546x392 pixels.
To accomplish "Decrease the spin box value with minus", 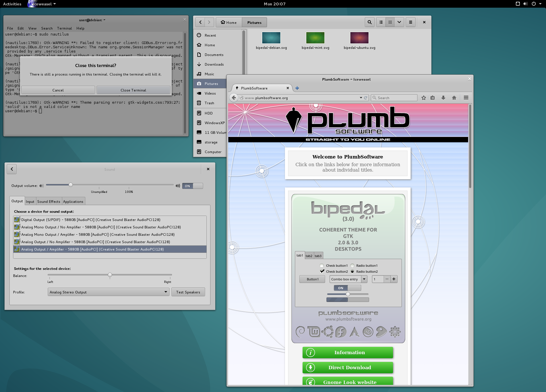I will (x=387, y=279).
